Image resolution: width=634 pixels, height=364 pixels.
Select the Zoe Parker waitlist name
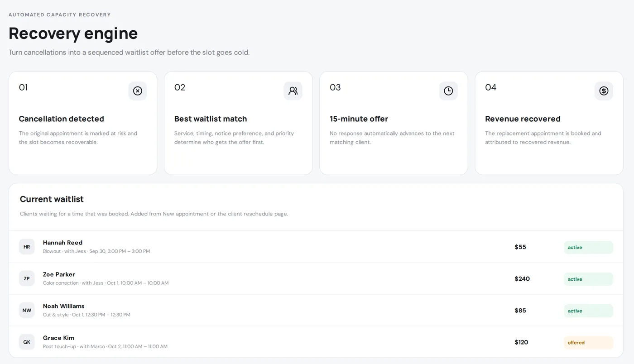[x=59, y=274]
